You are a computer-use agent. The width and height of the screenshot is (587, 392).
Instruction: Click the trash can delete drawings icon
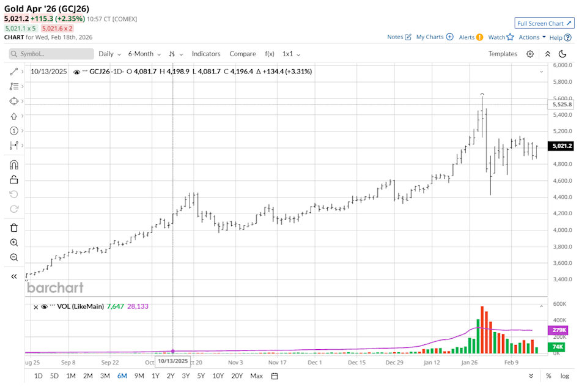13,227
